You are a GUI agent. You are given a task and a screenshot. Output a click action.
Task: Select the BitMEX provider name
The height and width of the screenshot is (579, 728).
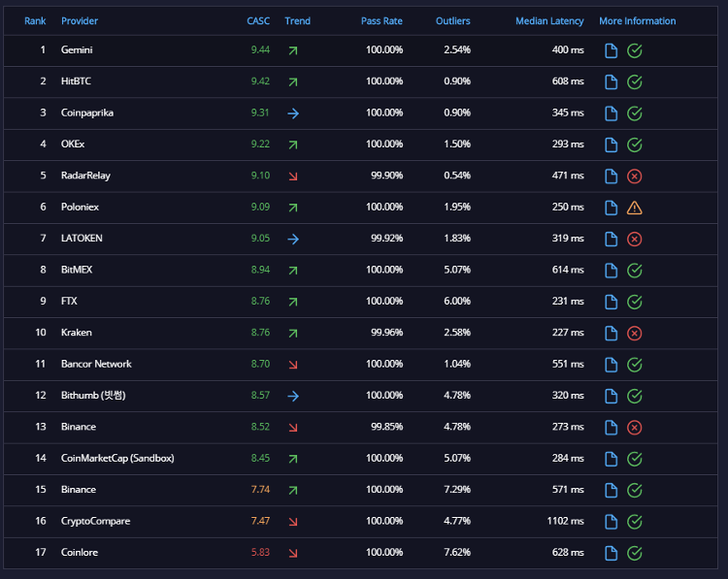pyautogui.click(x=77, y=270)
